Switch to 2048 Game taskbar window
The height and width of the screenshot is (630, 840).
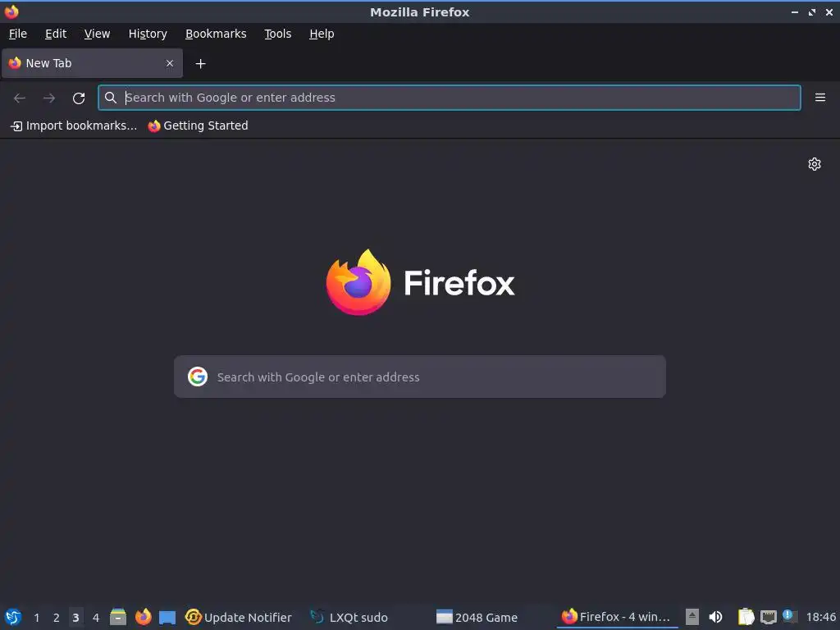[x=477, y=617]
